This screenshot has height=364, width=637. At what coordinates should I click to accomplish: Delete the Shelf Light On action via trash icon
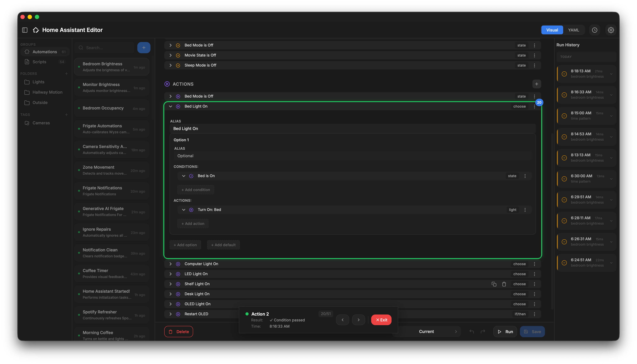coord(504,284)
